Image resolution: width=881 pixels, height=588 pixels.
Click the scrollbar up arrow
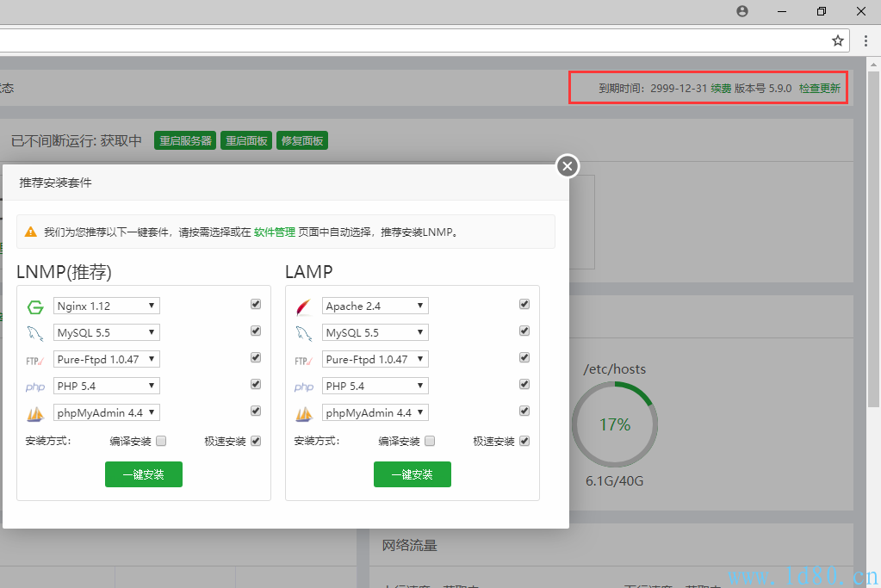874,64
